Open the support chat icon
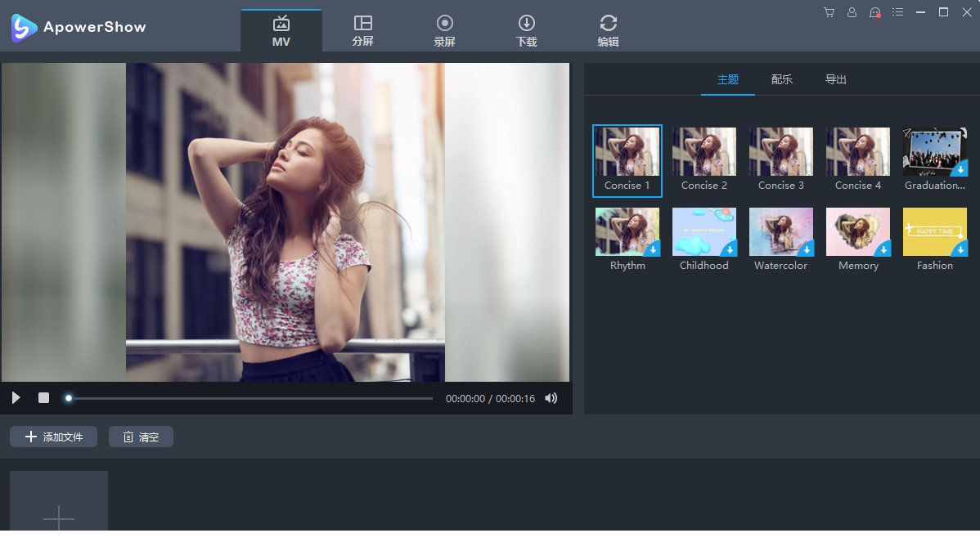This screenshot has height=551, width=980. click(x=875, y=12)
